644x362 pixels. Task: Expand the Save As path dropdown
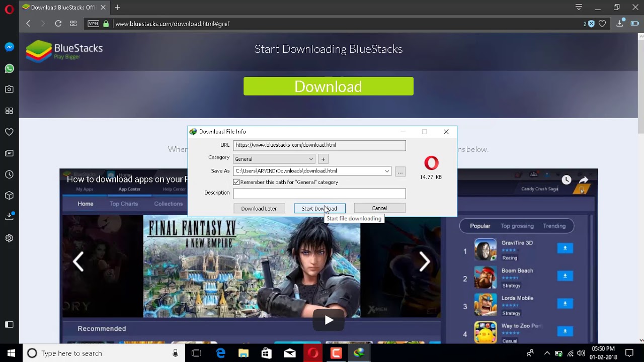click(387, 171)
